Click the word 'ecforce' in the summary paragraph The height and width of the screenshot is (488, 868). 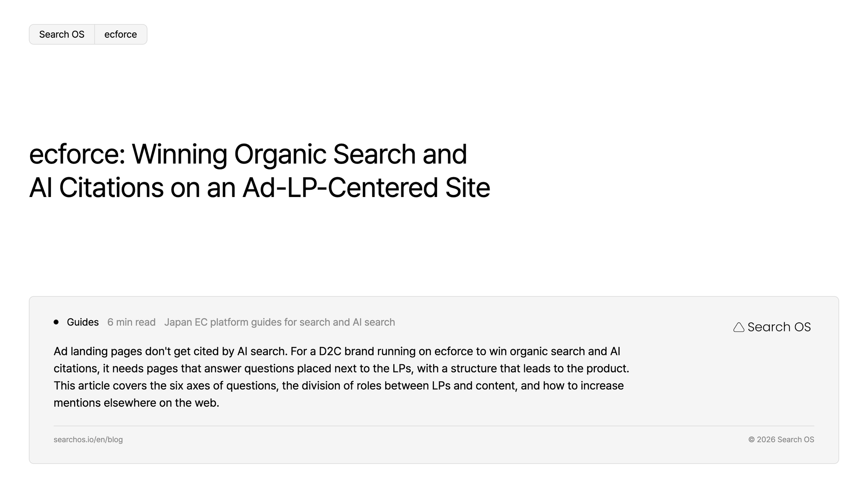tap(453, 352)
